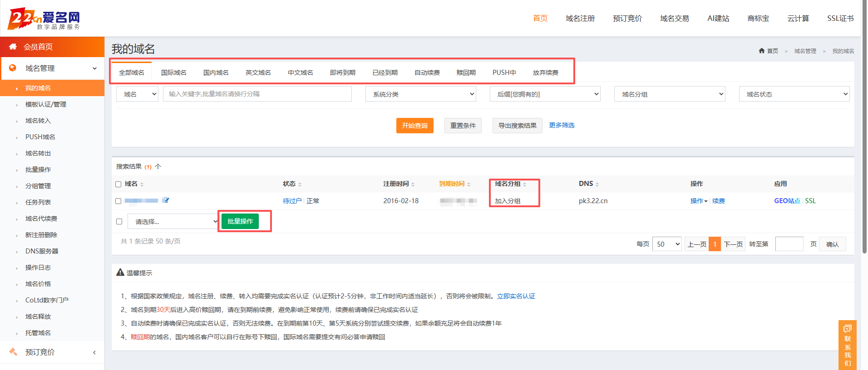The image size is (868, 370).
Task: Switch to the 即将到期 tab
Action: 343,73
